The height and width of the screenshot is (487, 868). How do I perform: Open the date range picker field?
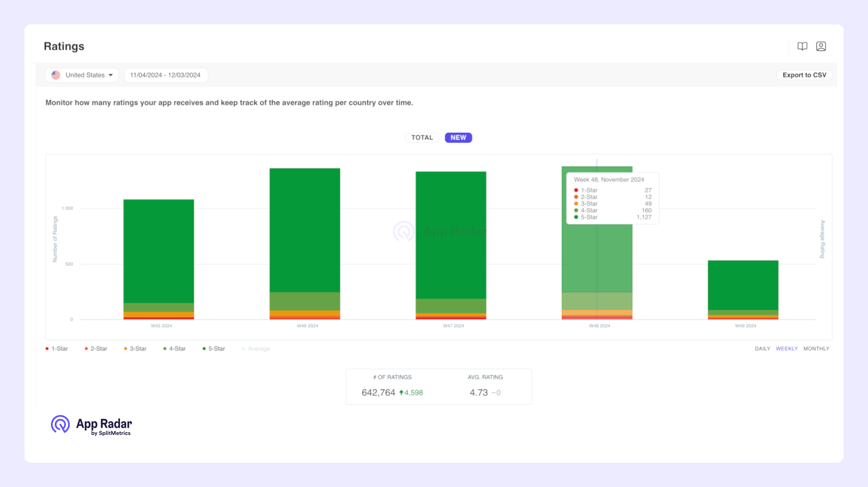point(166,75)
